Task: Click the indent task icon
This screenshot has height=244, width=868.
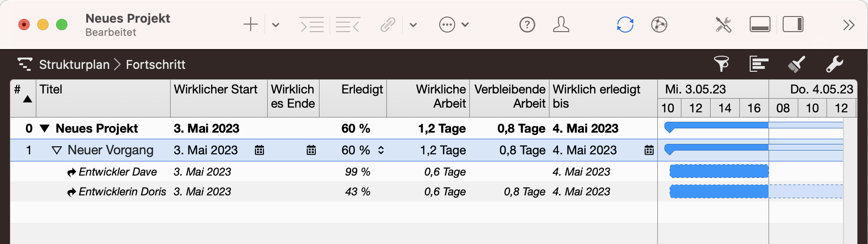Action: [312, 25]
